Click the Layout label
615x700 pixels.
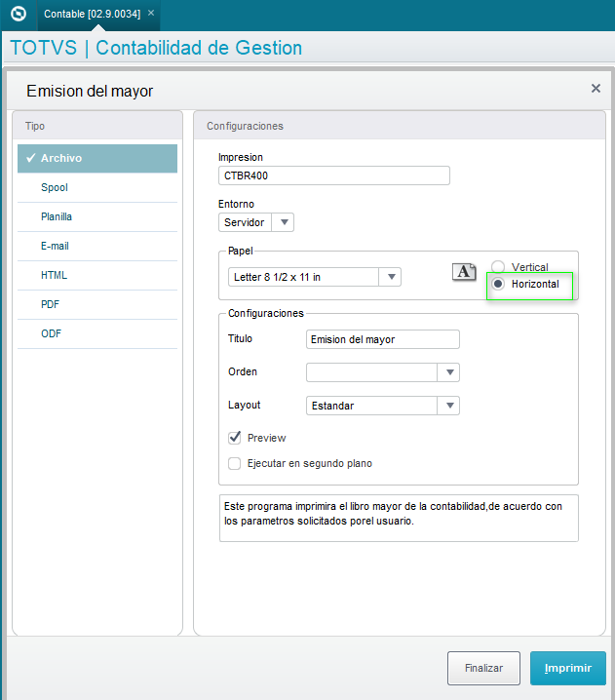coord(244,405)
